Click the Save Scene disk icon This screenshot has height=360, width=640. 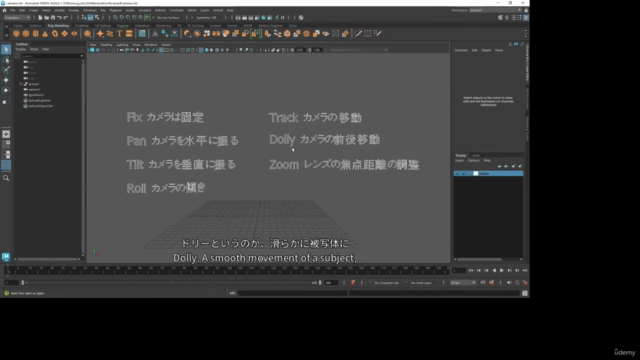click(53, 18)
